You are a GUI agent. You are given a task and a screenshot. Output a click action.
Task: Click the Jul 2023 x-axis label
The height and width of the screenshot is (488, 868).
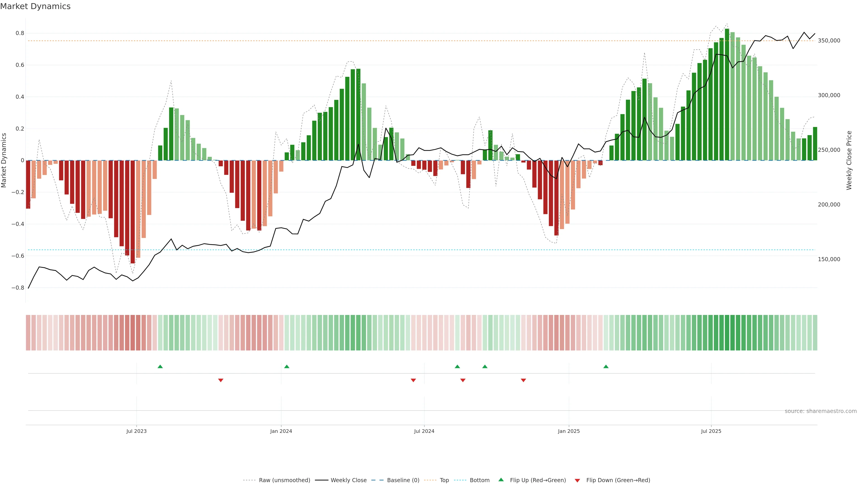pos(137,431)
